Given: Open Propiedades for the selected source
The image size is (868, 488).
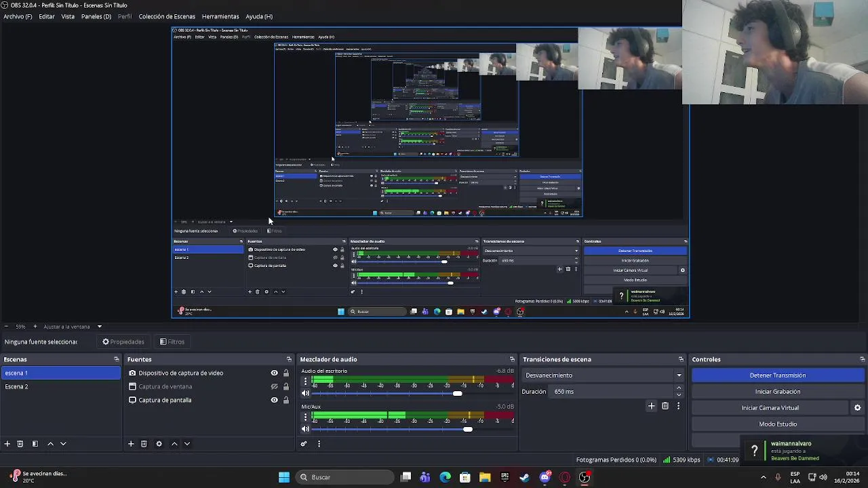Looking at the screenshot, I should tap(123, 342).
